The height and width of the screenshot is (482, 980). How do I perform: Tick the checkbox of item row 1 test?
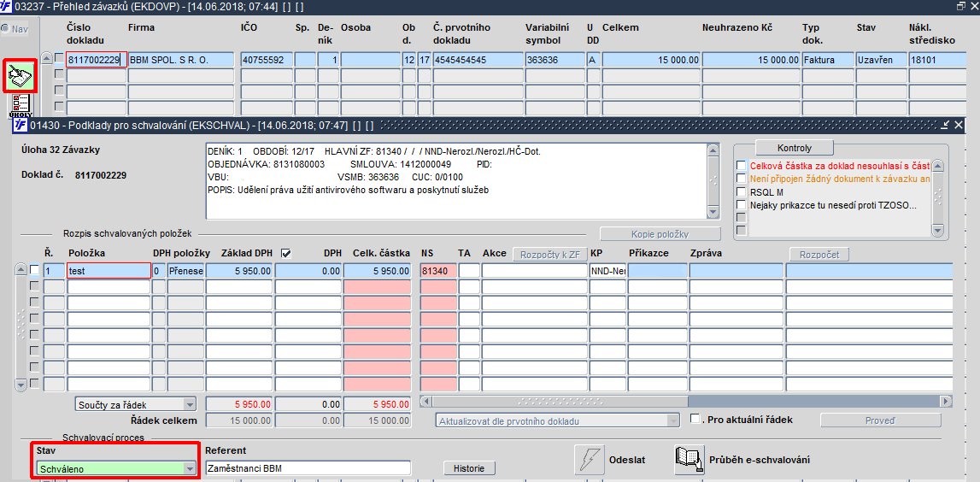tap(34, 270)
